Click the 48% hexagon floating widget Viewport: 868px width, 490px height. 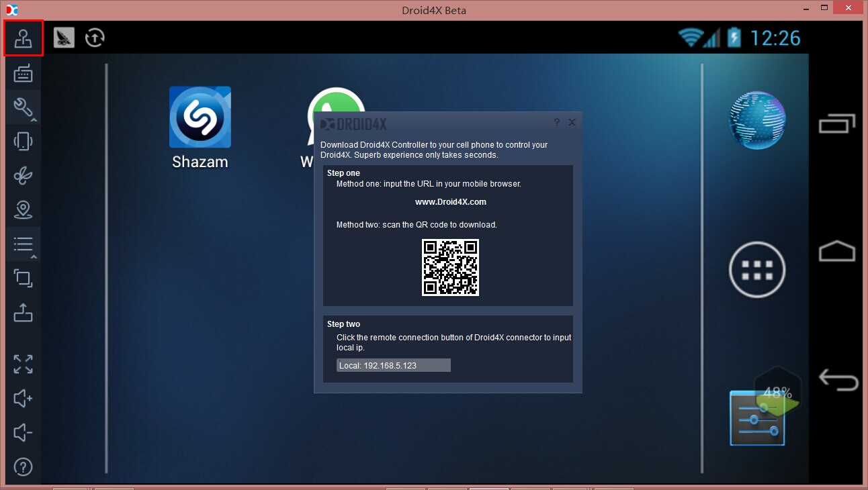tap(778, 392)
